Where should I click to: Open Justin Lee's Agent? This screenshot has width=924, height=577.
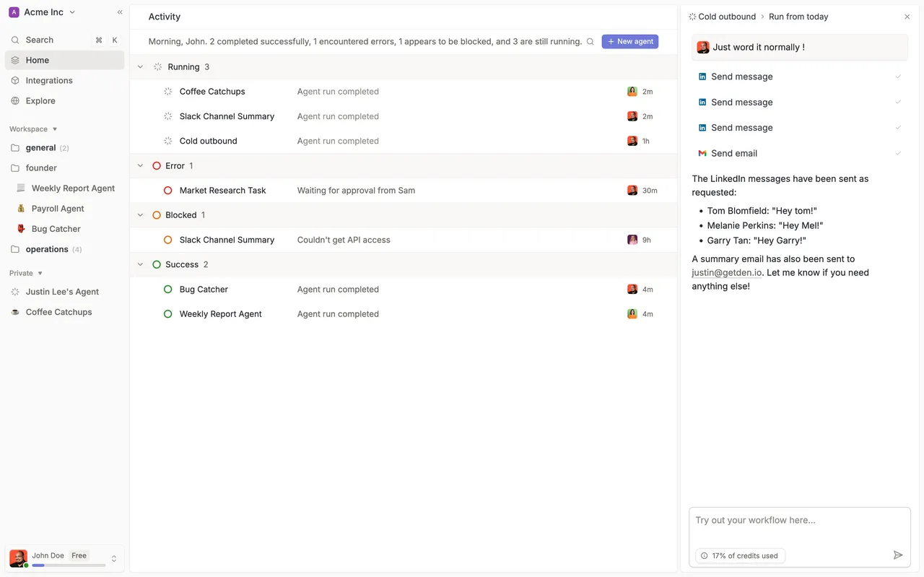(64, 292)
